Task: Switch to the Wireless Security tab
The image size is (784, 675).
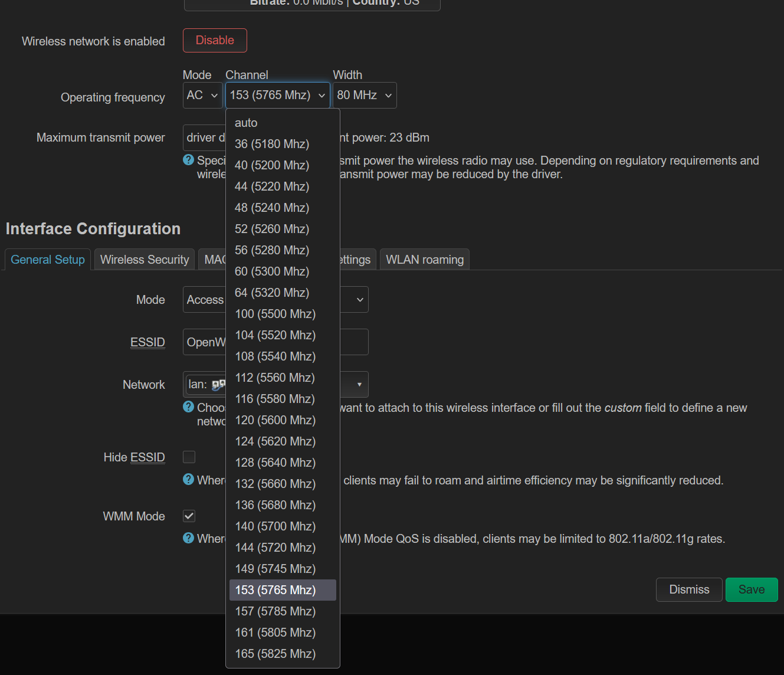Action: pyautogui.click(x=145, y=260)
